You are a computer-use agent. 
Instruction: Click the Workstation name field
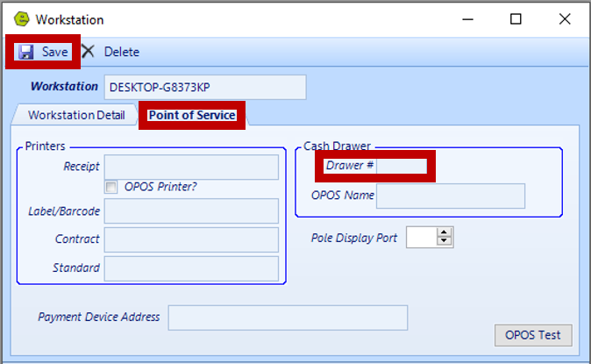click(205, 87)
